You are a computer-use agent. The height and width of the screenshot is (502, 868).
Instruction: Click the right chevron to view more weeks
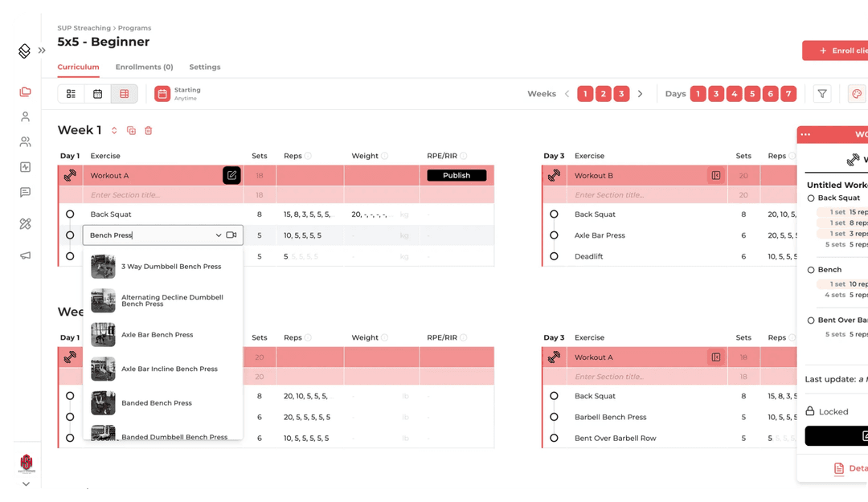[640, 93]
